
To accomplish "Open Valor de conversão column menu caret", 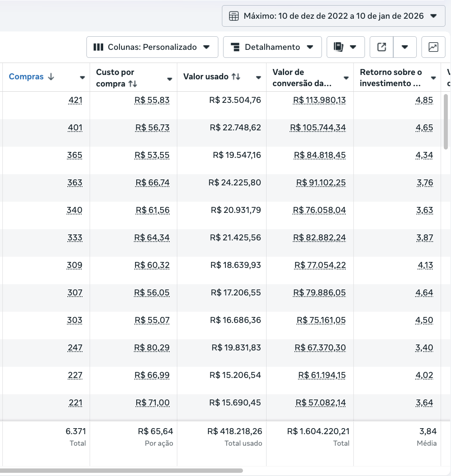I will (346, 78).
